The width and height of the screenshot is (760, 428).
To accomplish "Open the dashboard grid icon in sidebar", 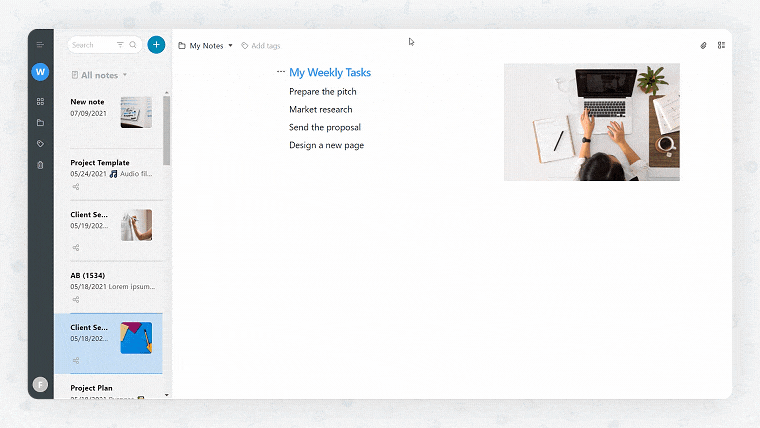I will pyautogui.click(x=40, y=101).
